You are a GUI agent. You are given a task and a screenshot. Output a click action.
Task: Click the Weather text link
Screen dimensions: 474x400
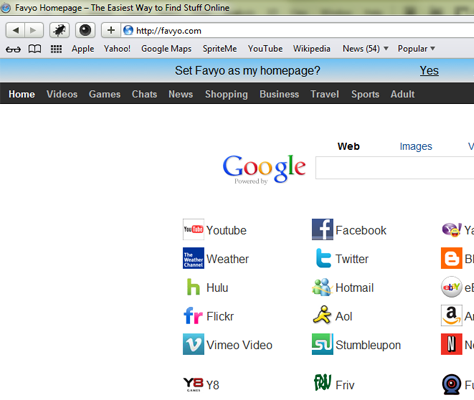(227, 259)
